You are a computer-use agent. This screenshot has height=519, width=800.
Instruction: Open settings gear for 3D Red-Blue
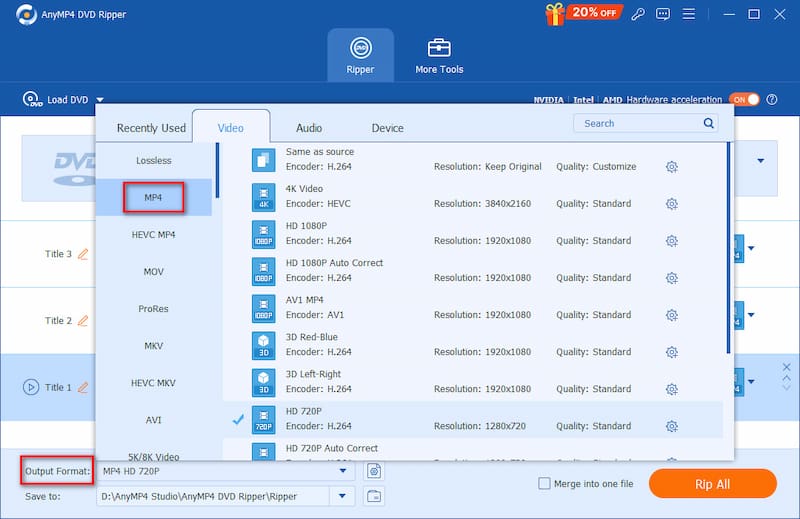[672, 352]
